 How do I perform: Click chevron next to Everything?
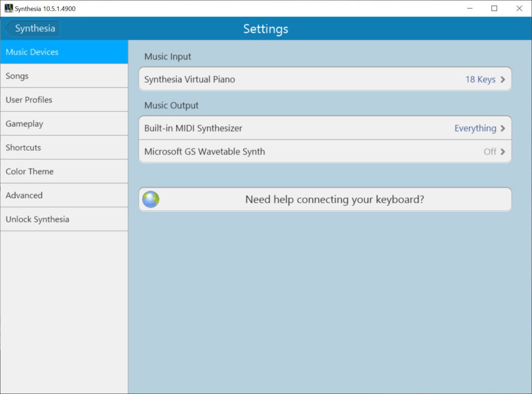tap(503, 128)
